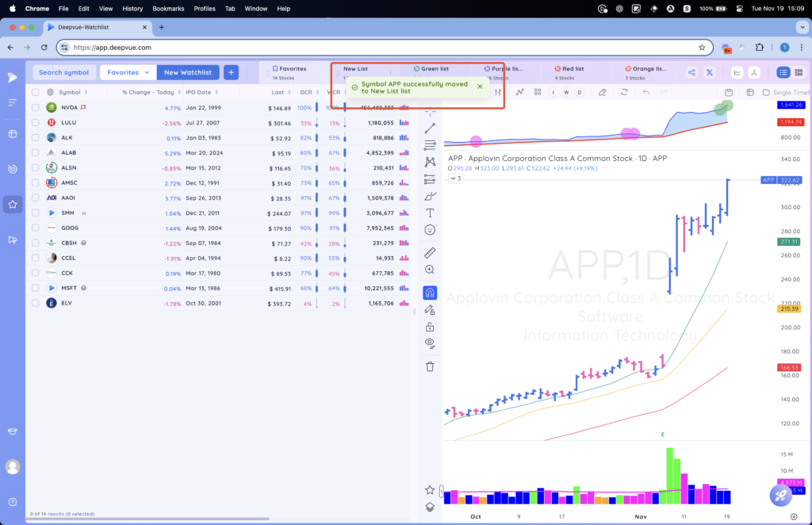Toggle lock all drawings
Viewport: 812px width, 525px height.
[430, 327]
